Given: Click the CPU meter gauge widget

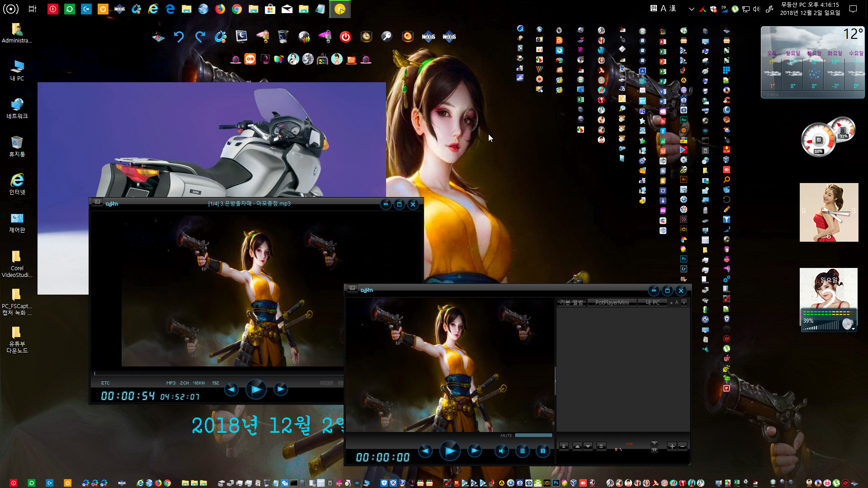Looking at the screenshot, I should [x=819, y=140].
